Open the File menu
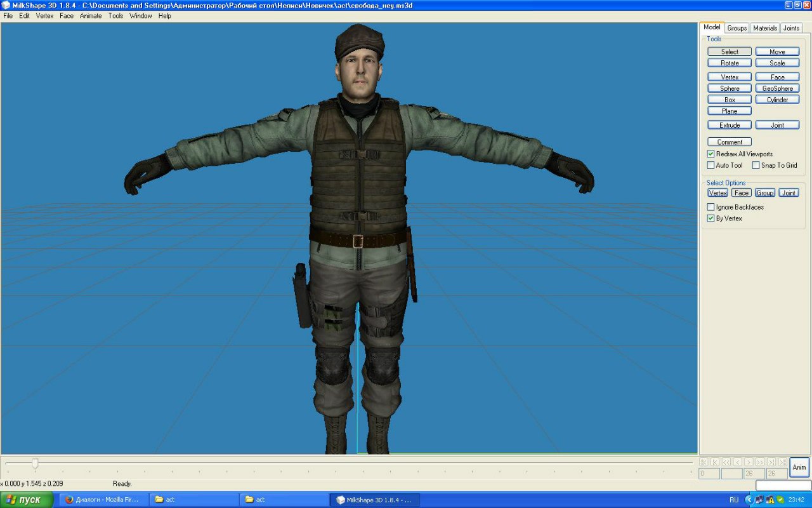Viewport: 812px width, 508px height. [8, 16]
